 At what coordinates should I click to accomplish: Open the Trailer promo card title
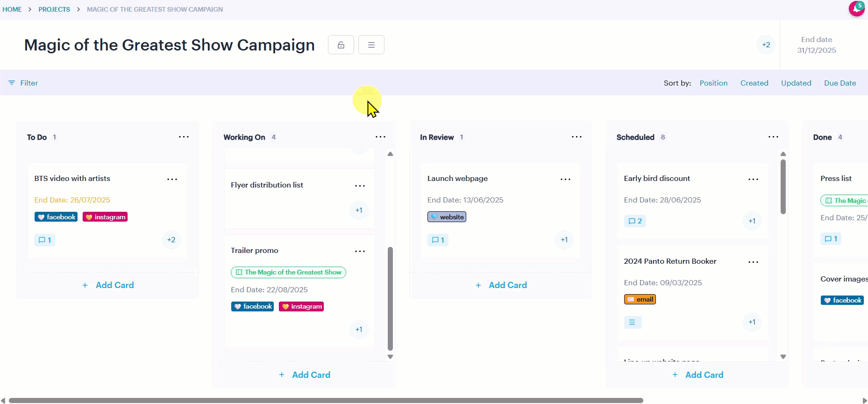click(255, 251)
